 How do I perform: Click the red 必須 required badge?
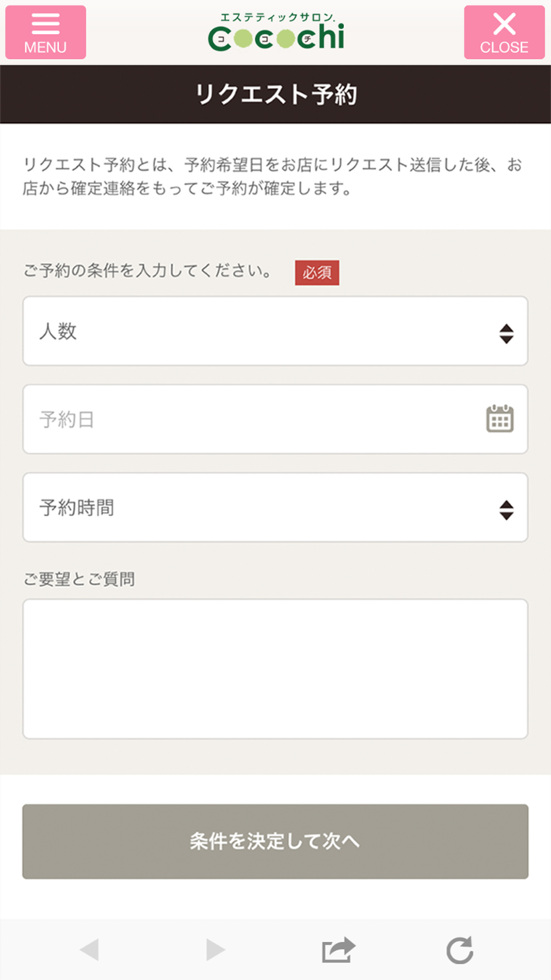317,272
